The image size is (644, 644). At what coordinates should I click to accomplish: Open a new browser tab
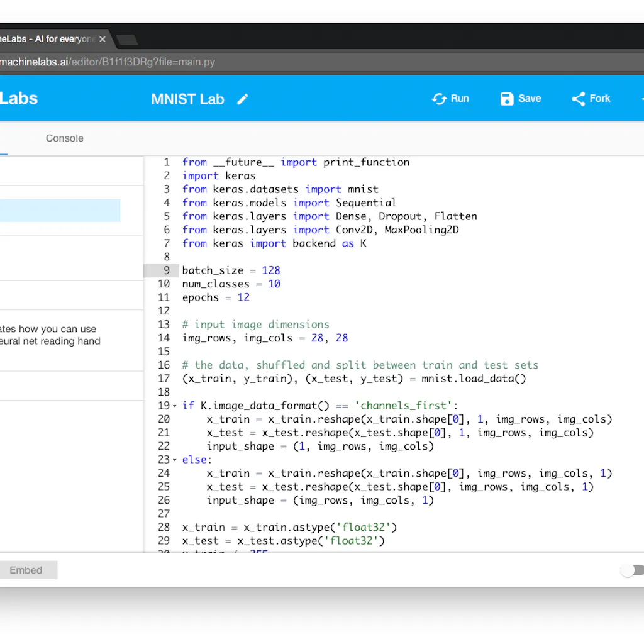[x=126, y=40]
